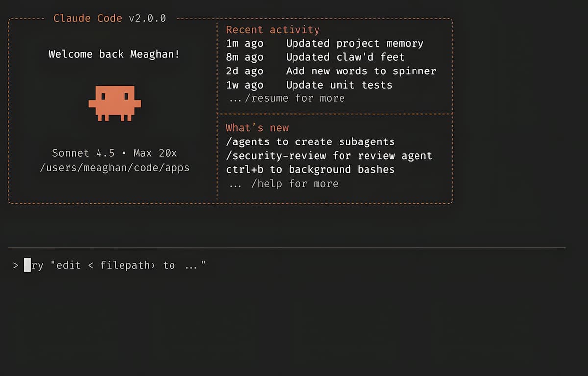Click the orange pixel-art Claude mascot
588x376 pixels.
(x=115, y=103)
